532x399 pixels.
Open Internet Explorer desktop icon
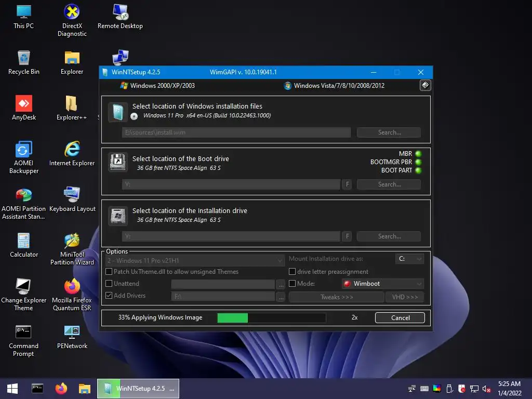coord(72,153)
